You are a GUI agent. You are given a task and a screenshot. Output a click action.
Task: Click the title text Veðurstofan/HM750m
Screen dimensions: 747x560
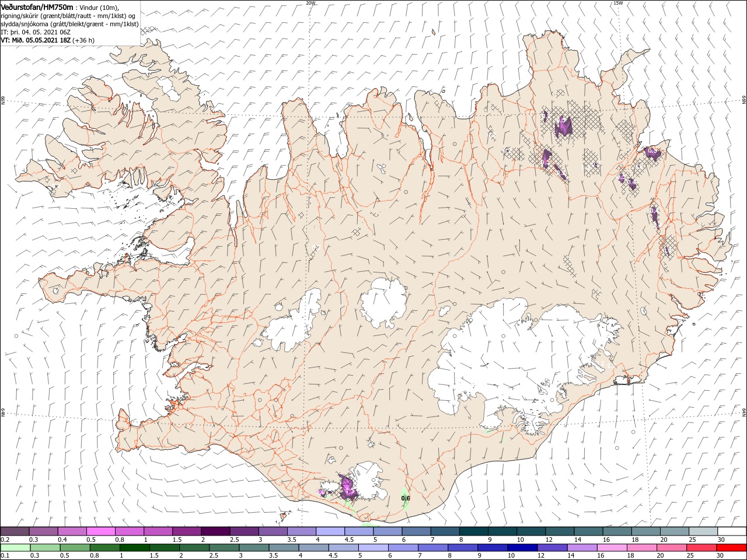pos(37,6)
